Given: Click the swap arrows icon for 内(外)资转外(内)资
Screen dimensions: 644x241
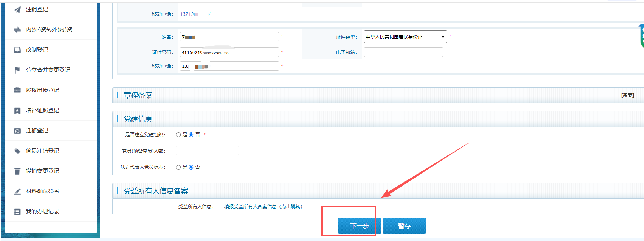Looking at the screenshot, I should coord(17,30).
